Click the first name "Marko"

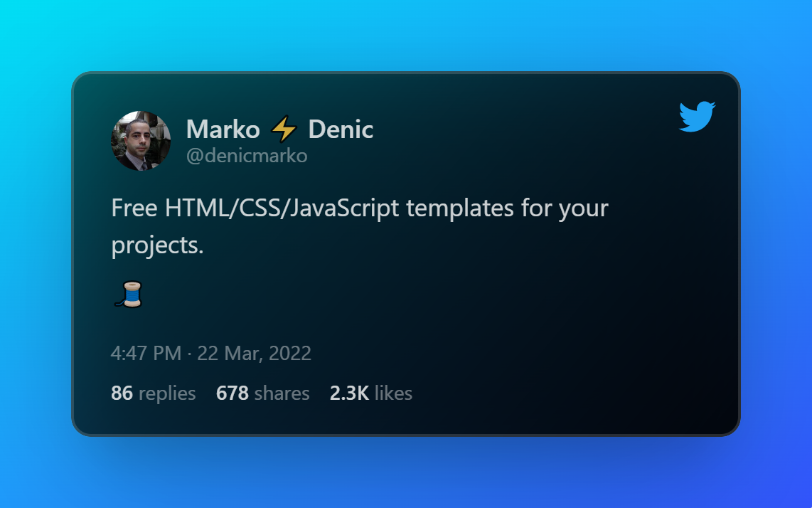click(223, 129)
